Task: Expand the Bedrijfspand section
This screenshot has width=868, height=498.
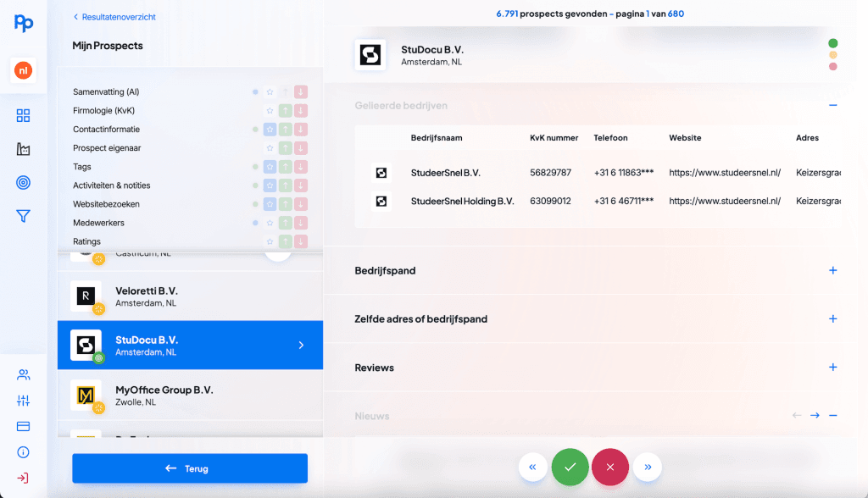Action: tap(832, 271)
